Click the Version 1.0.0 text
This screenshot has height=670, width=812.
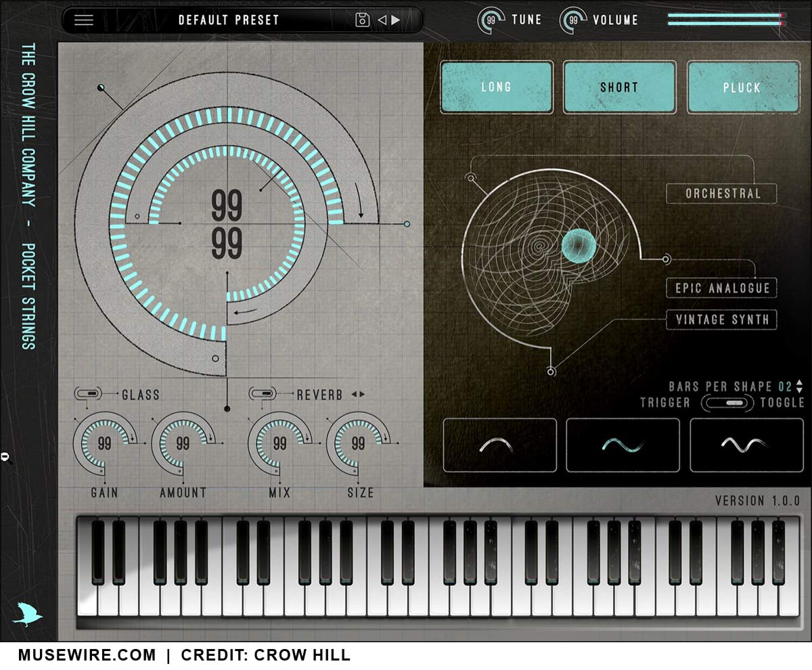tap(758, 501)
